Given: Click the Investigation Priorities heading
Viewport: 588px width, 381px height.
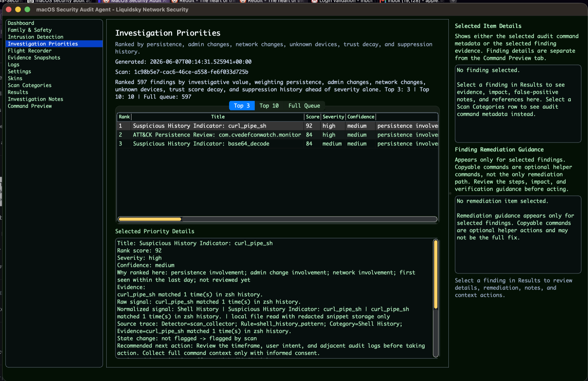Looking at the screenshot, I should point(168,33).
